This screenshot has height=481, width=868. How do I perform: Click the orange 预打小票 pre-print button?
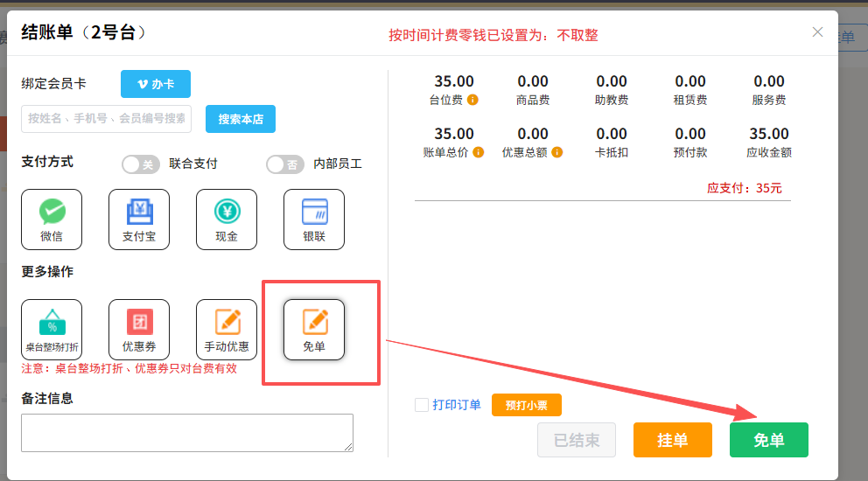point(527,405)
